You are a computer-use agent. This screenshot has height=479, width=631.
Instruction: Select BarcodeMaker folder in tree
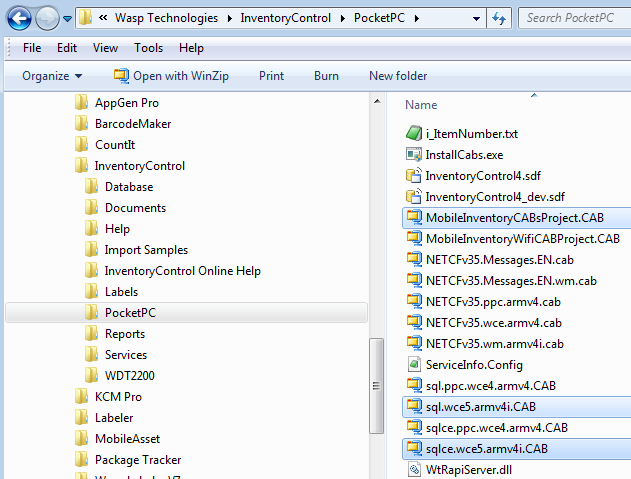[x=133, y=124]
